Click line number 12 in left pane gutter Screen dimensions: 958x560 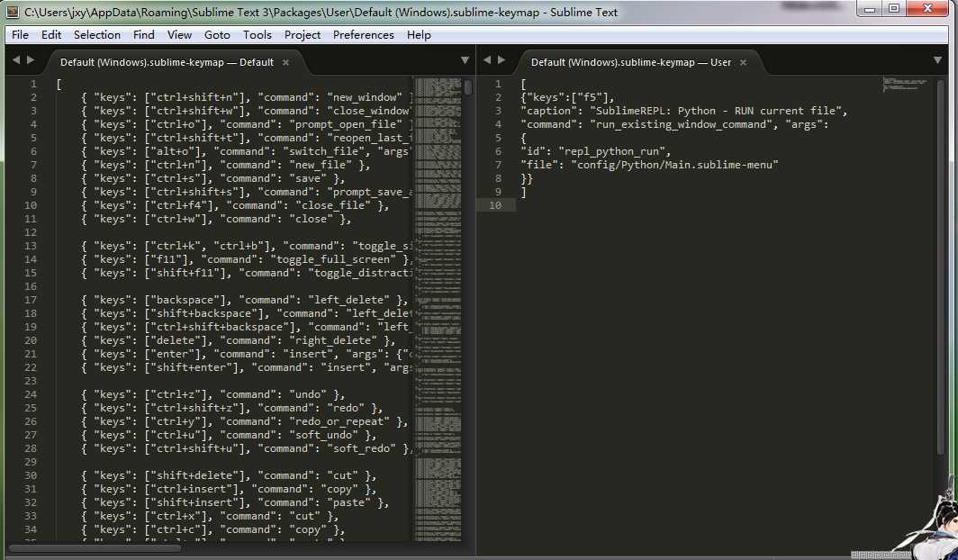tap(31, 232)
